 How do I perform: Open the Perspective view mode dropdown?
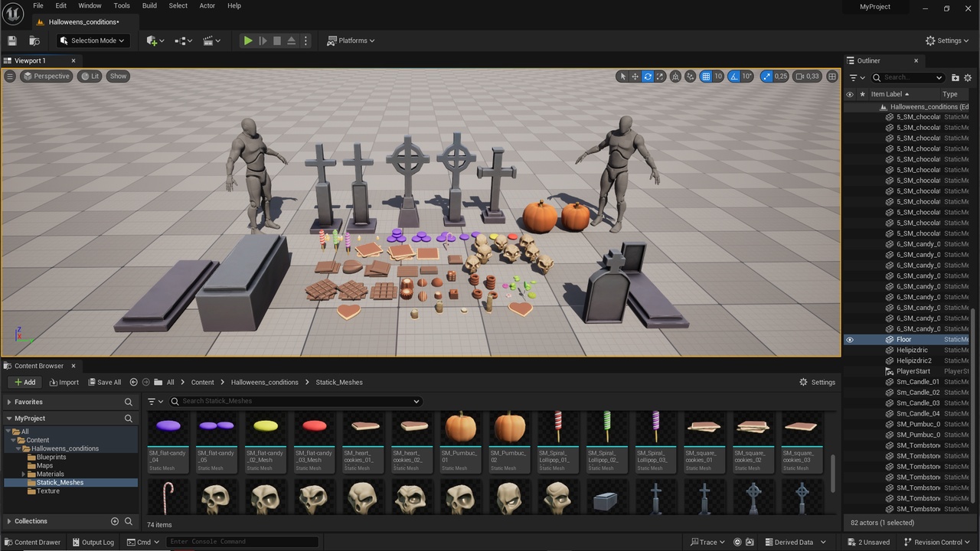[46, 77]
